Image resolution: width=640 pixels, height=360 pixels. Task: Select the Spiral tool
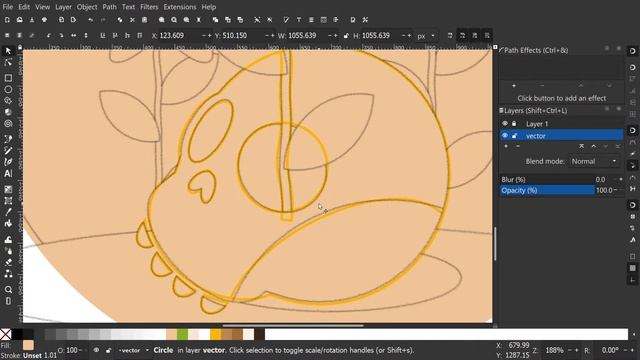pyautogui.click(x=8, y=124)
